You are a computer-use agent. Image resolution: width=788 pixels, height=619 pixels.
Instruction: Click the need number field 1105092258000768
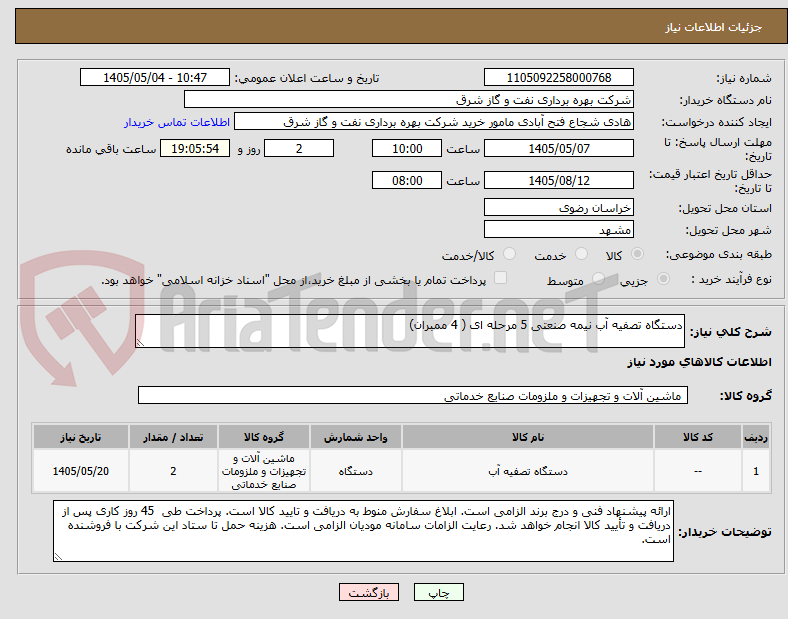tap(558, 77)
